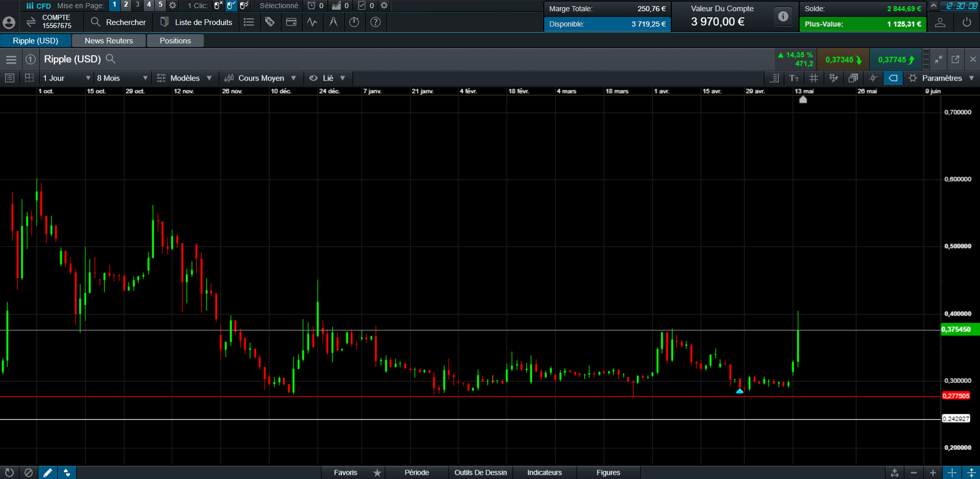This screenshot has height=479, width=980.
Task: Click the 0,37745 buy price button
Action: pyautogui.click(x=895, y=60)
